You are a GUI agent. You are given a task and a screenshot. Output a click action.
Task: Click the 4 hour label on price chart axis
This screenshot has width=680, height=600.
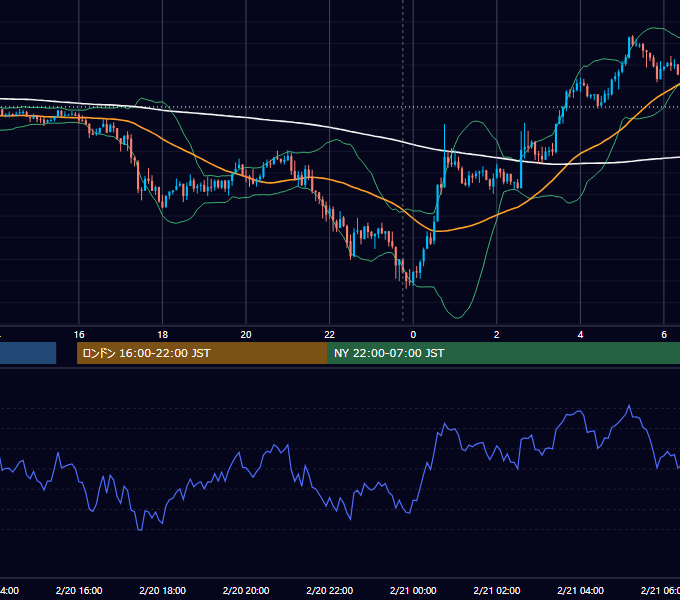[x=580, y=335]
